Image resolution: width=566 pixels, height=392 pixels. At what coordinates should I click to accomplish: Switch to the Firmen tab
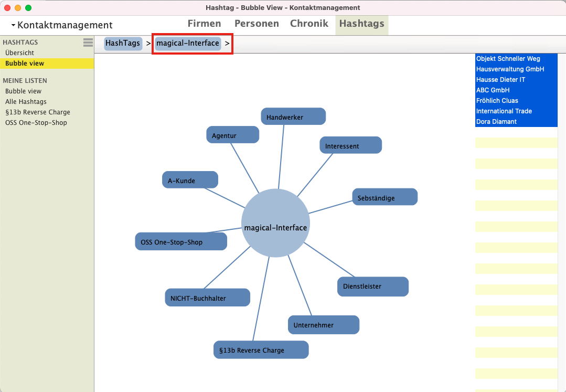(204, 24)
